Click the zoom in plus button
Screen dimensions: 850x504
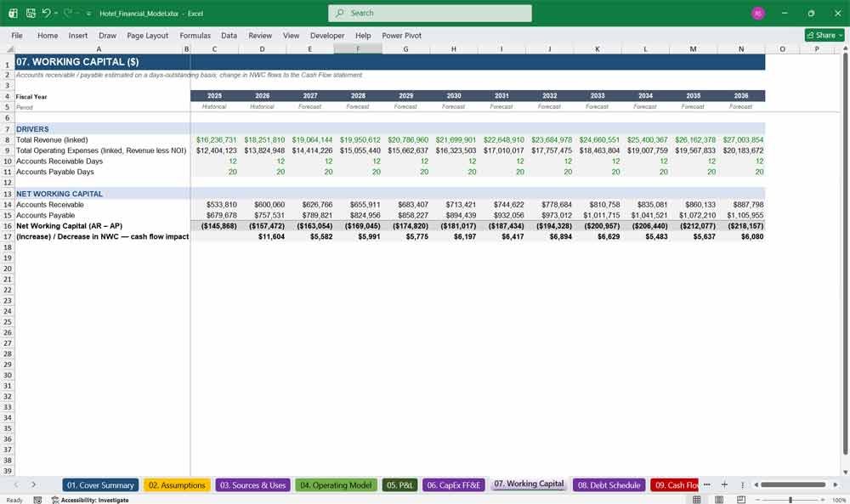coord(823,500)
